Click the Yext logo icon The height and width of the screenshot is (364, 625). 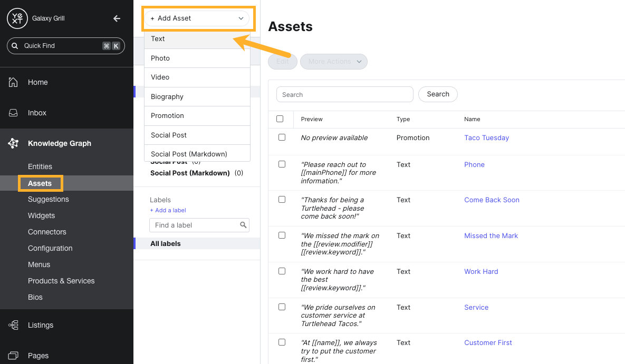tap(17, 18)
